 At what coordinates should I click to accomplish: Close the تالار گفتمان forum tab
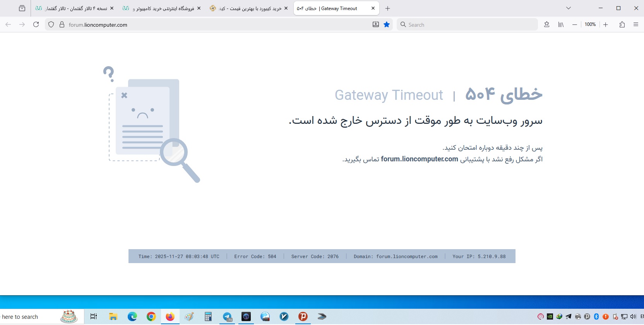[112, 8]
